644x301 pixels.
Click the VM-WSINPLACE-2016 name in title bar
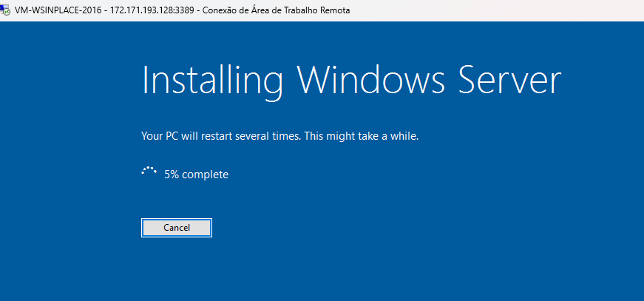coord(58,10)
